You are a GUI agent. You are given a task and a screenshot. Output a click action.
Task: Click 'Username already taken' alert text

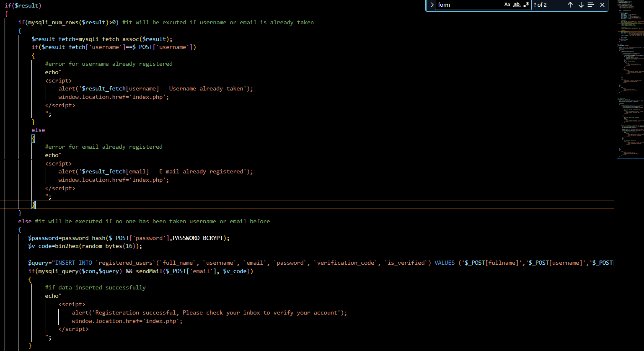[206, 88]
